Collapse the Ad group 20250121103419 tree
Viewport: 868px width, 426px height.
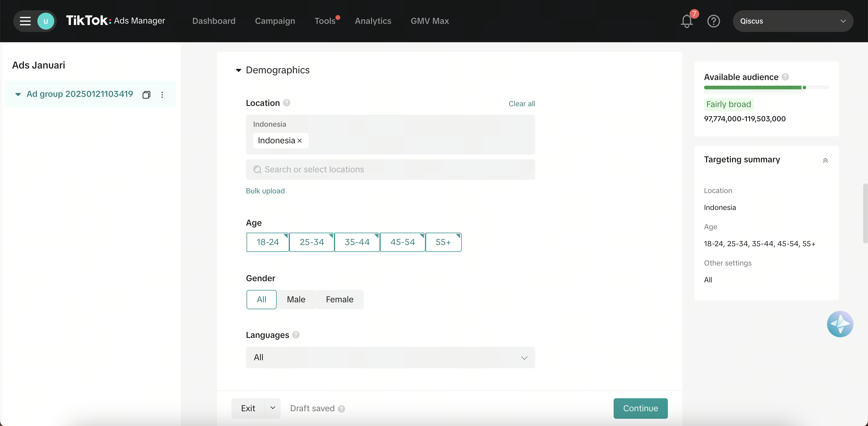pos(18,94)
